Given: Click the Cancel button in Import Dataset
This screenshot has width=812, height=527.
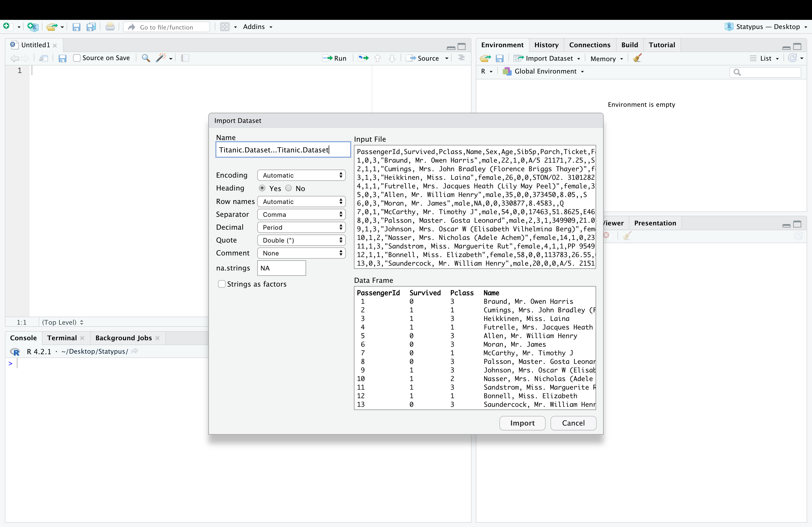Looking at the screenshot, I should coord(573,423).
